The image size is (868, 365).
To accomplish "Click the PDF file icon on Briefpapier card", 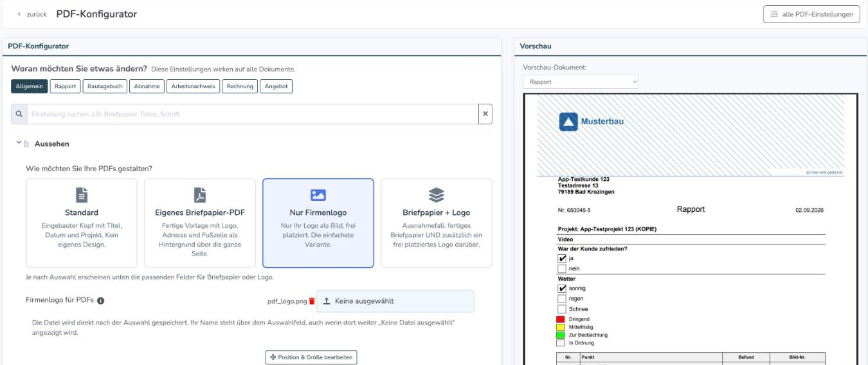I will (200, 195).
